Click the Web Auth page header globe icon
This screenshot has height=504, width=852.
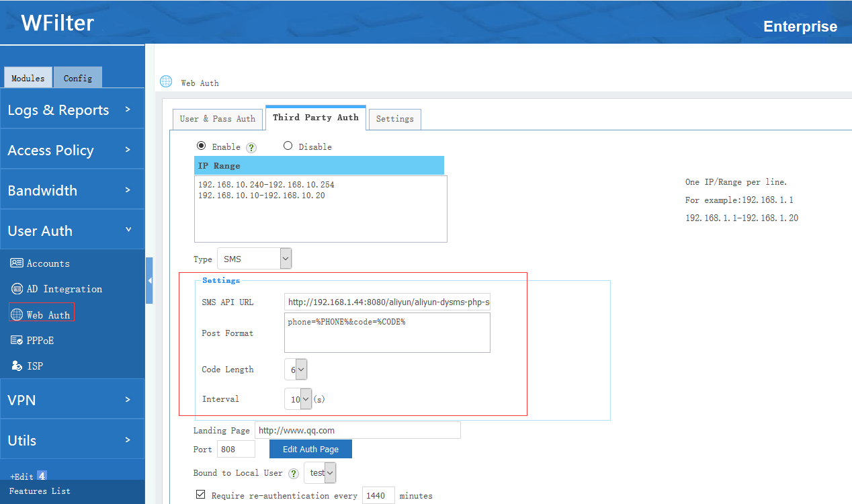click(166, 82)
